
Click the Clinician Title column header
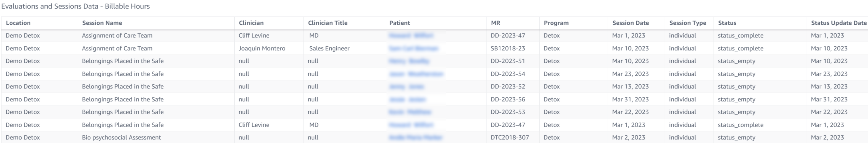pyautogui.click(x=327, y=23)
